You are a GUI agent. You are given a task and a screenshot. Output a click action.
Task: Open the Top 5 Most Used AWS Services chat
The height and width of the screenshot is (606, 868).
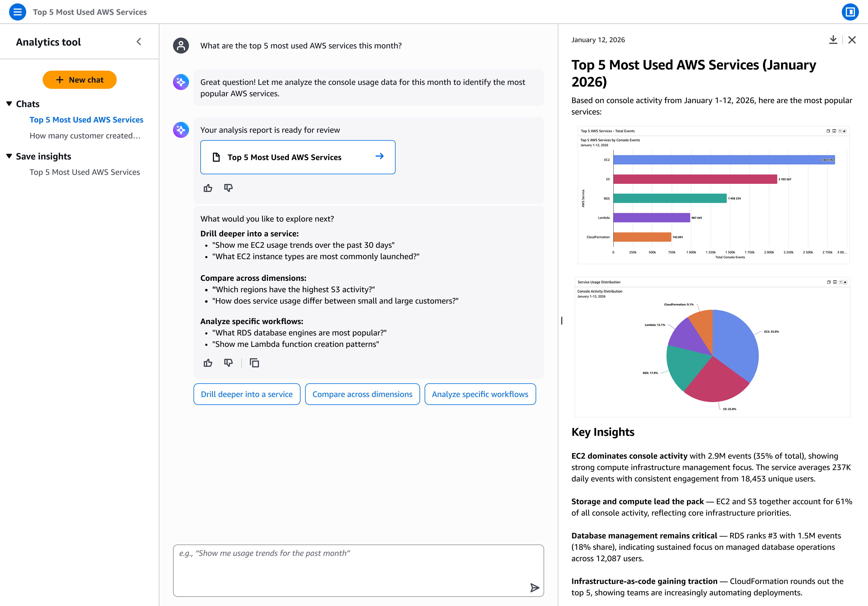coord(87,120)
